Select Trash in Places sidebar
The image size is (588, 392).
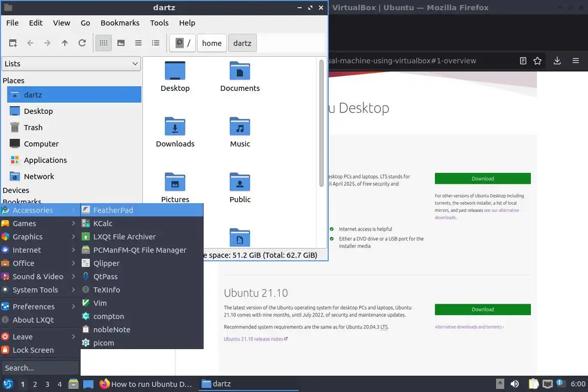[x=74, y=128]
